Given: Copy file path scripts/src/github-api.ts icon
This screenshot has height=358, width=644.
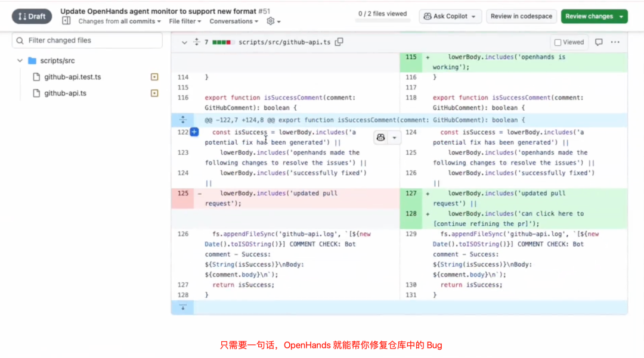Looking at the screenshot, I should coord(339,42).
